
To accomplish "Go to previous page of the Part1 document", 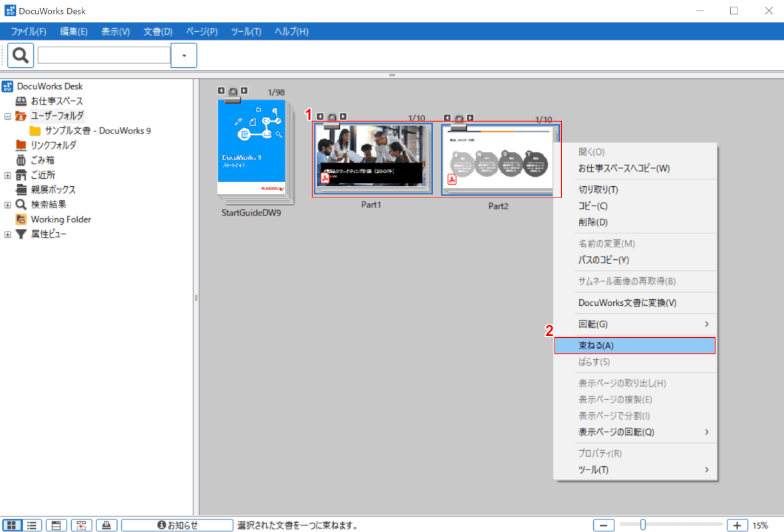I will click(x=320, y=116).
